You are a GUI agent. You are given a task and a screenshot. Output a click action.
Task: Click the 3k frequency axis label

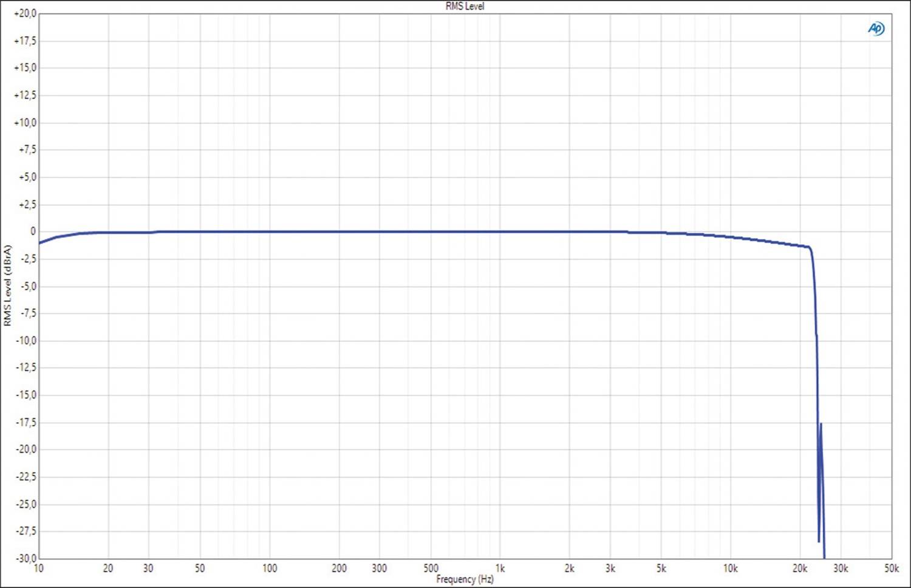[x=610, y=568]
